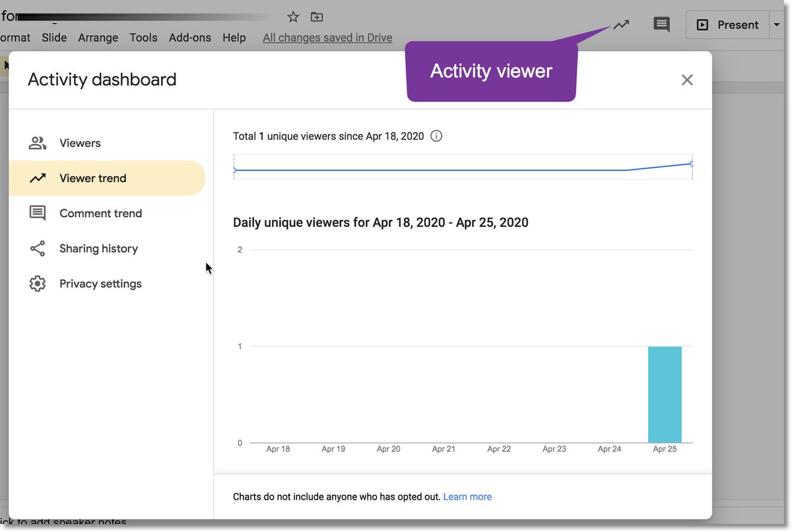Switch to the Comment trend tab
The height and width of the screenshot is (532, 792).
(107, 213)
